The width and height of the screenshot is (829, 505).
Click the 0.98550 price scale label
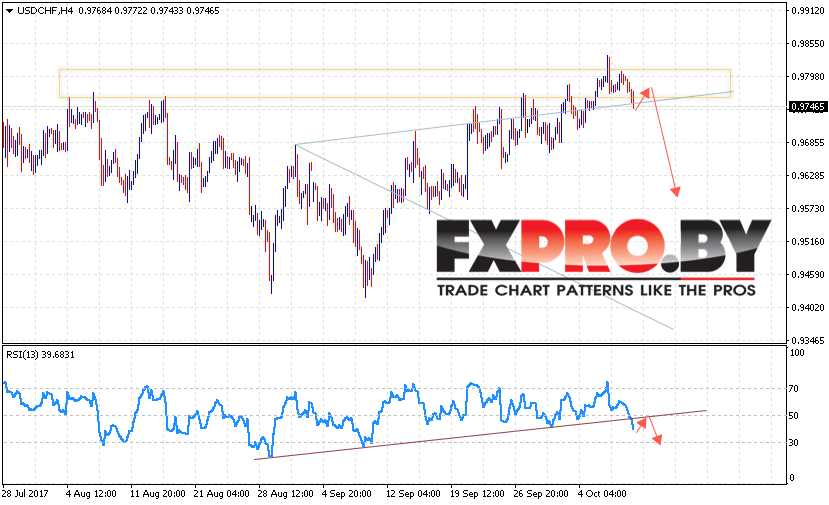point(808,44)
